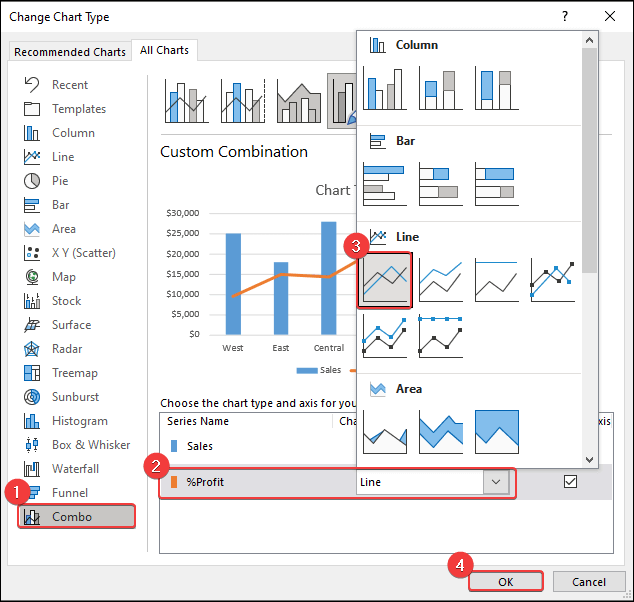
Task: Click the chart list scroll down arrow
Action: 590,460
